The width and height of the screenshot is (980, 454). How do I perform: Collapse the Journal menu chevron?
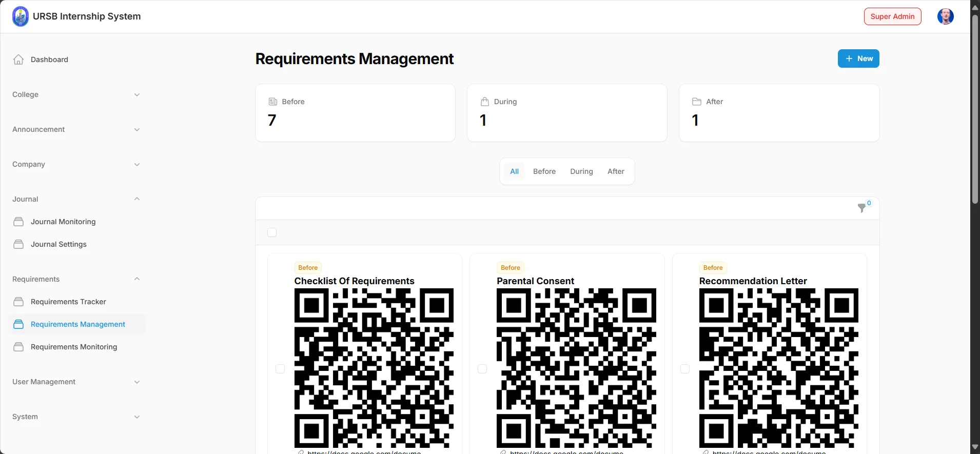click(137, 199)
